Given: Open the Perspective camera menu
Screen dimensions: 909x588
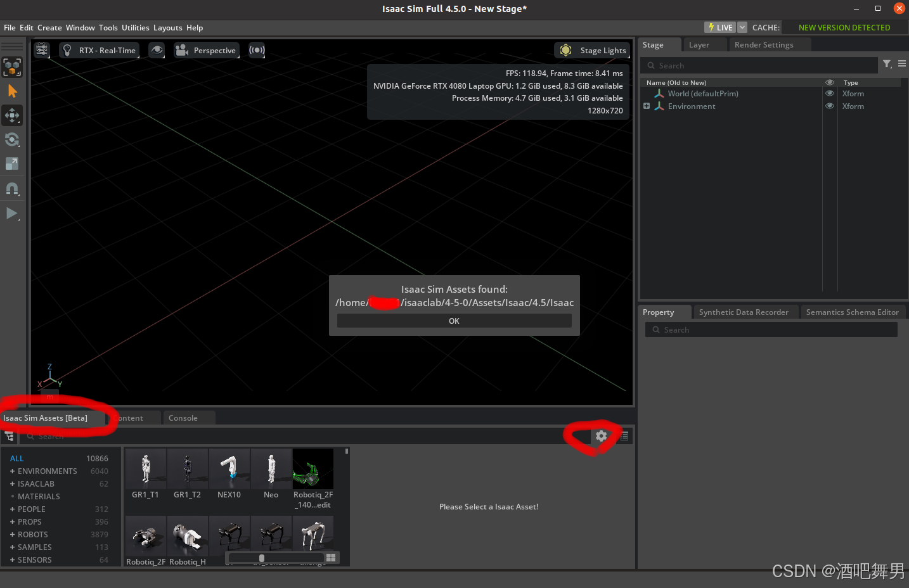Looking at the screenshot, I should pos(207,50).
